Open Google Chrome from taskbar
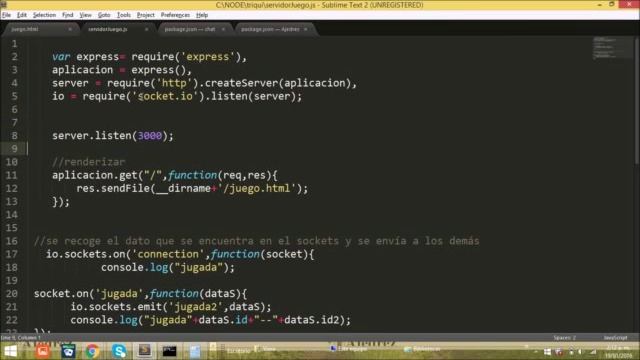Image resolution: width=640 pixels, height=360 pixels. (x=93, y=351)
